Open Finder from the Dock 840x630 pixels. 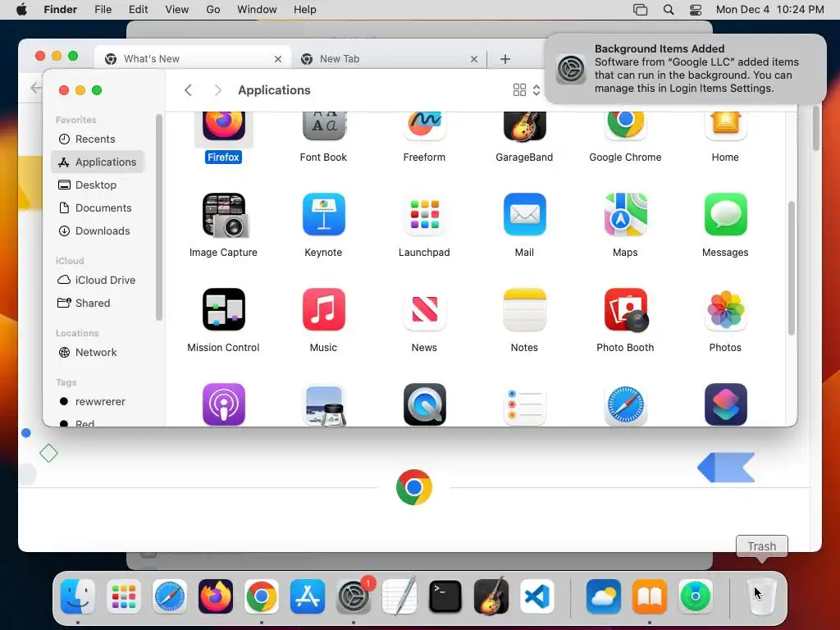[78, 596]
